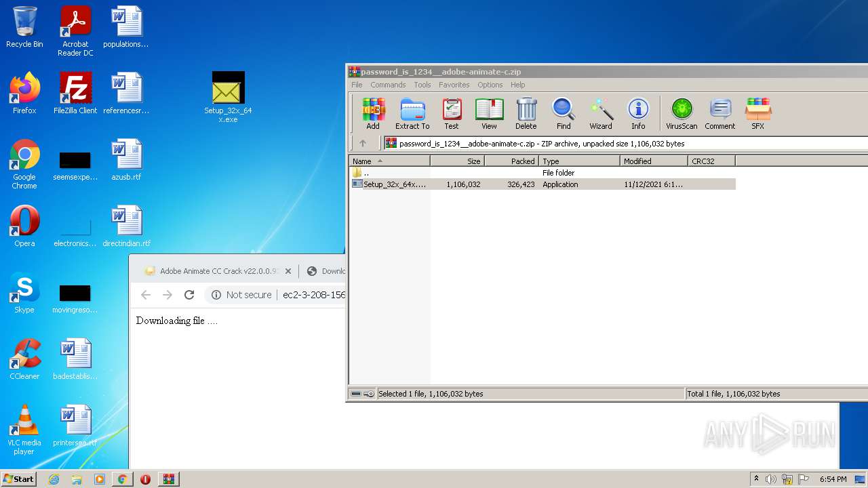Open Internet Explorer from the taskbar
The width and height of the screenshot is (868, 488).
click(54, 479)
